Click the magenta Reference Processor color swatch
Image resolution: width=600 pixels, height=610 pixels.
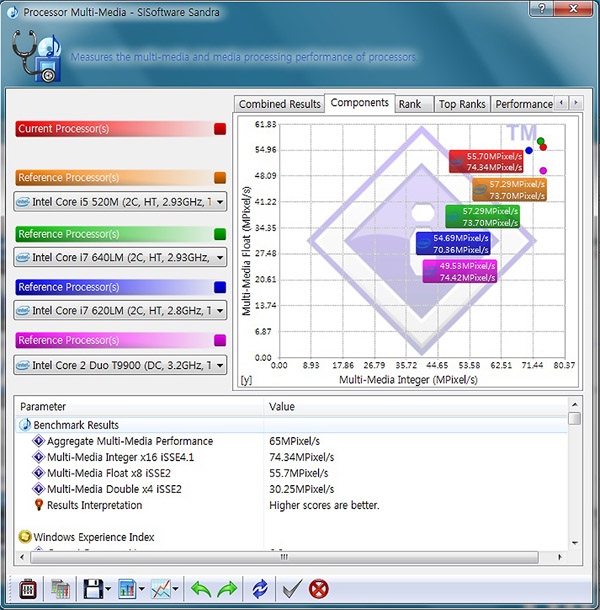point(220,340)
